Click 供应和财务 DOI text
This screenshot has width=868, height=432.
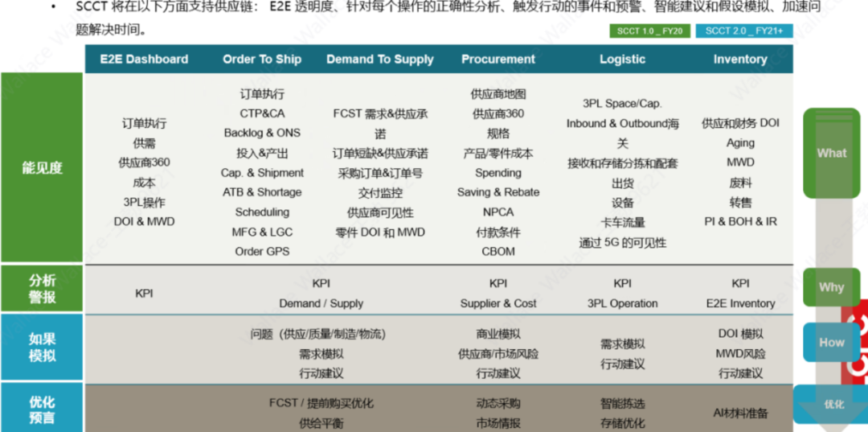[740, 123]
